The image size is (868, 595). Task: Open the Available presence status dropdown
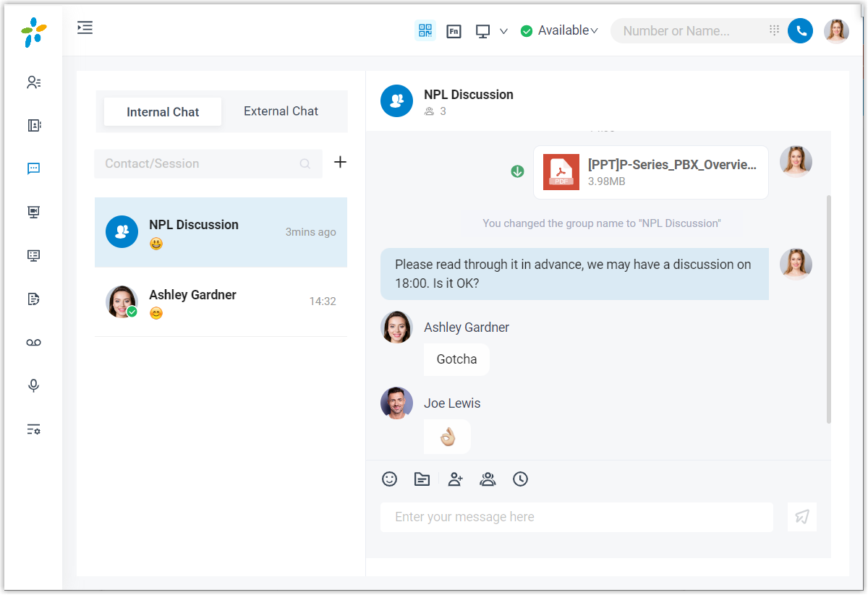point(559,31)
